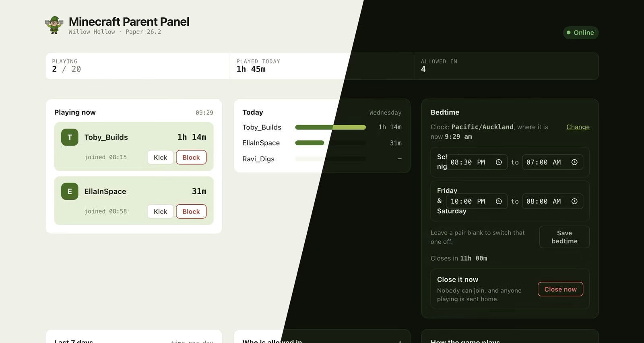Viewport: 644px width, 343px height.
Task: Click the Minecraft Parent Panel mascot logo
Action: [x=54, y=25]
